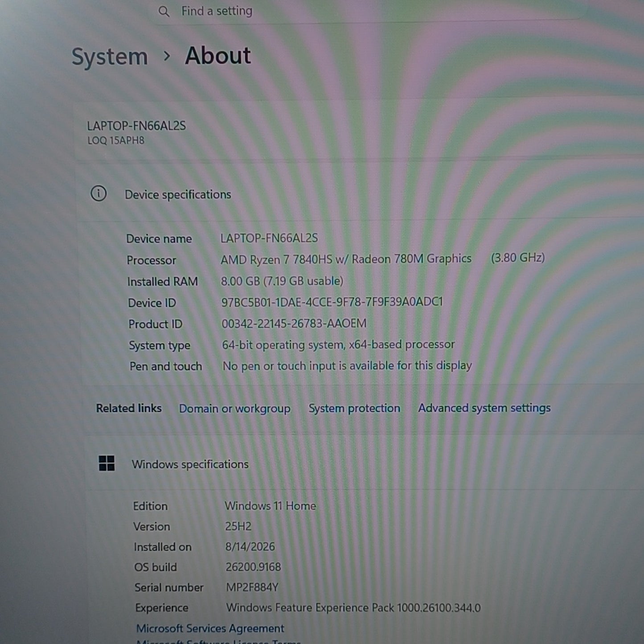Select the OS build value 26200.9168
The image size is (644, 644).
(253, 567)
